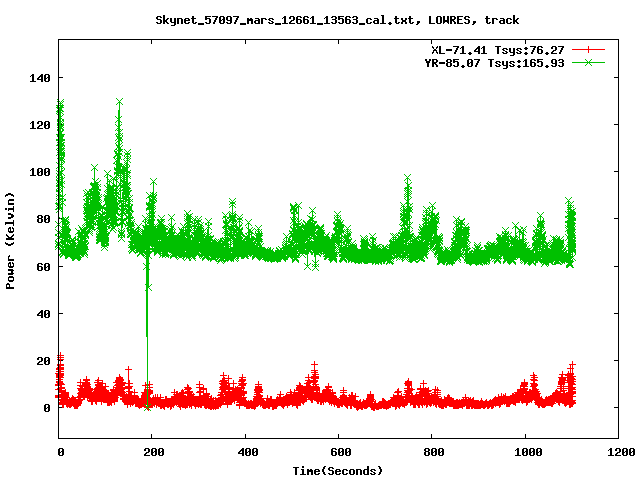The image size is (640, 480).
Task: Click x-axis tick label 1000
Action: tap(528, 452)
